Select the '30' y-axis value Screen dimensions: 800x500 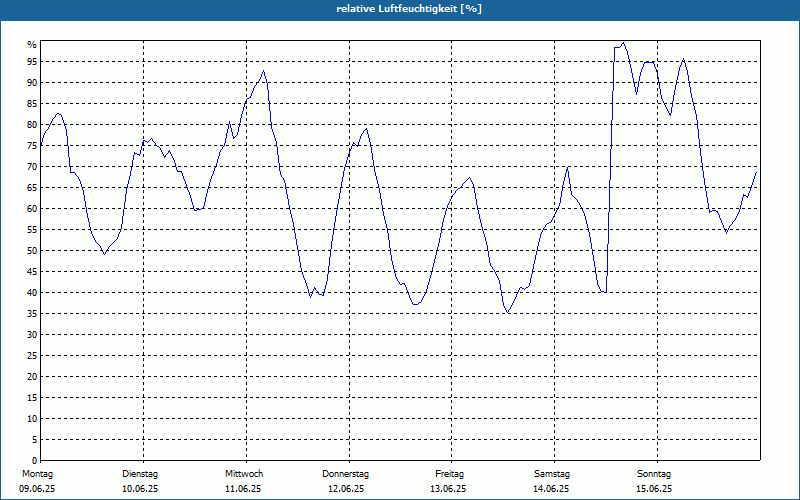(32, 335)
